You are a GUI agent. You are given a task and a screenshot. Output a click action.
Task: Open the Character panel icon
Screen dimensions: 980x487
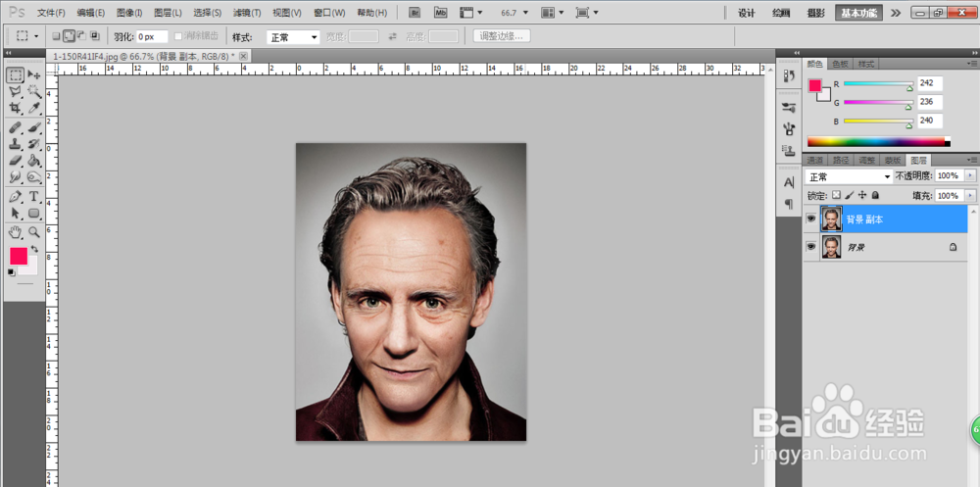pos(789,182)
